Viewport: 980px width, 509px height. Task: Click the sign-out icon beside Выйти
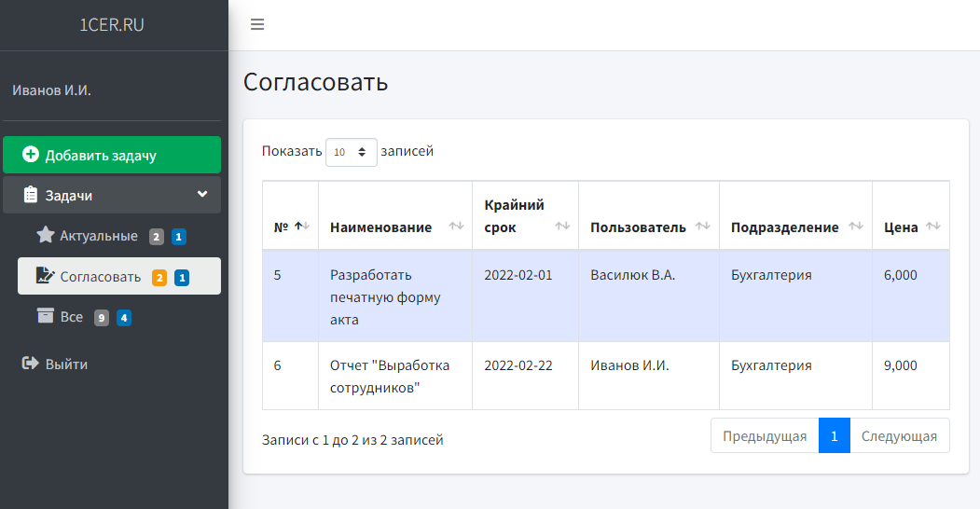pyautogui.click(x=30, y=364)
